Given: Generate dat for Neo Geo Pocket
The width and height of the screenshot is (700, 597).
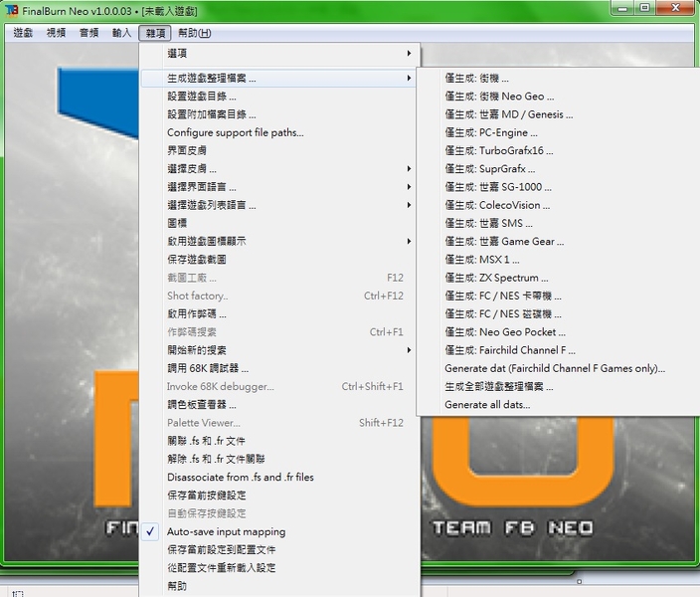Looking at the screenshot, I should (x=559, y=332).
